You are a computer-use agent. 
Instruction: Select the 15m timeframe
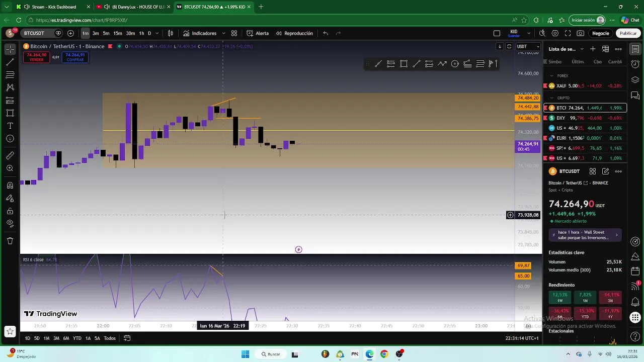click(x=117, y=33)
